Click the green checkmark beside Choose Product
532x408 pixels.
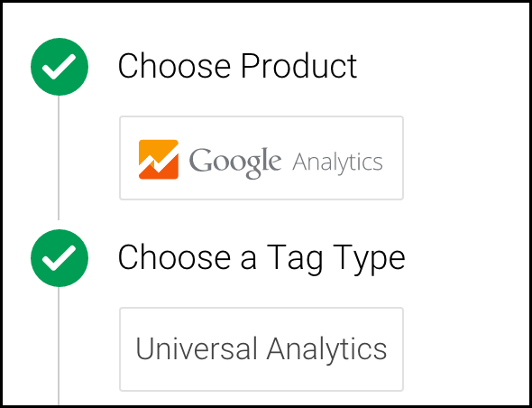(60, 67)
